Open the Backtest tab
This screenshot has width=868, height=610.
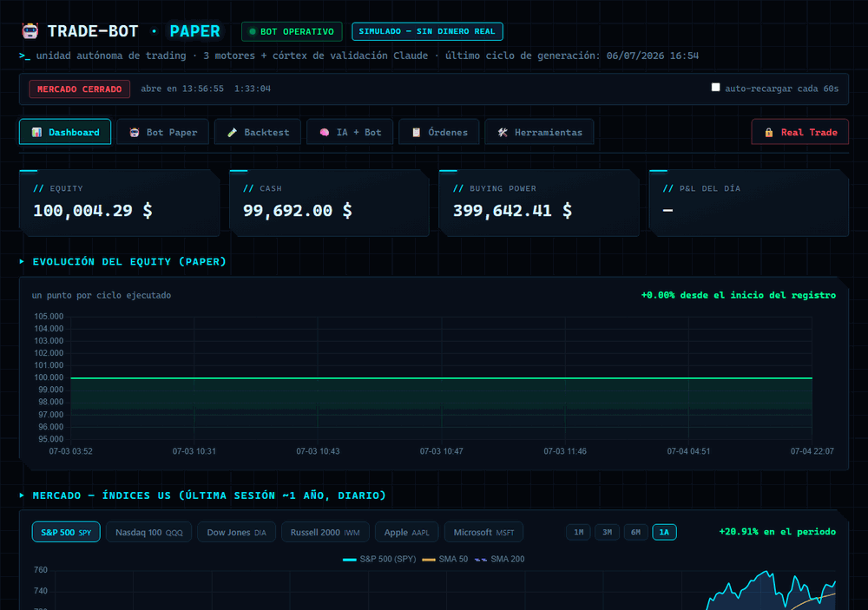coord(258,132)
